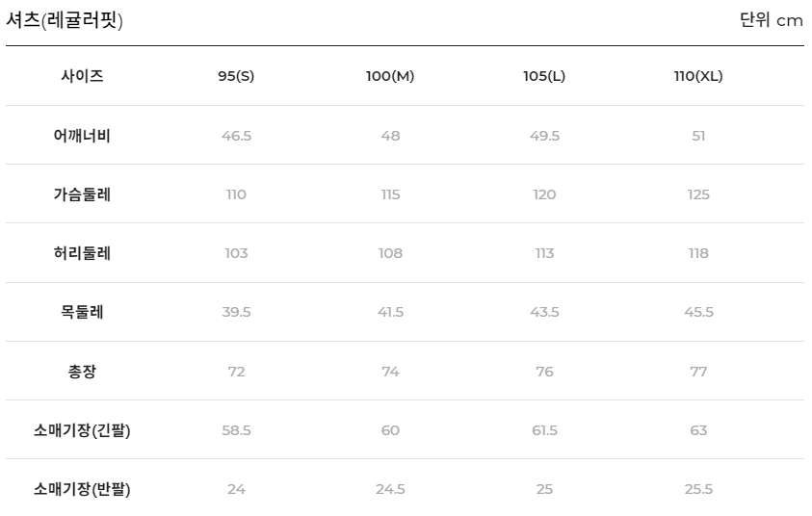
Task: Select the 110(XL) size column header
Action: click(x=698, y=77)
